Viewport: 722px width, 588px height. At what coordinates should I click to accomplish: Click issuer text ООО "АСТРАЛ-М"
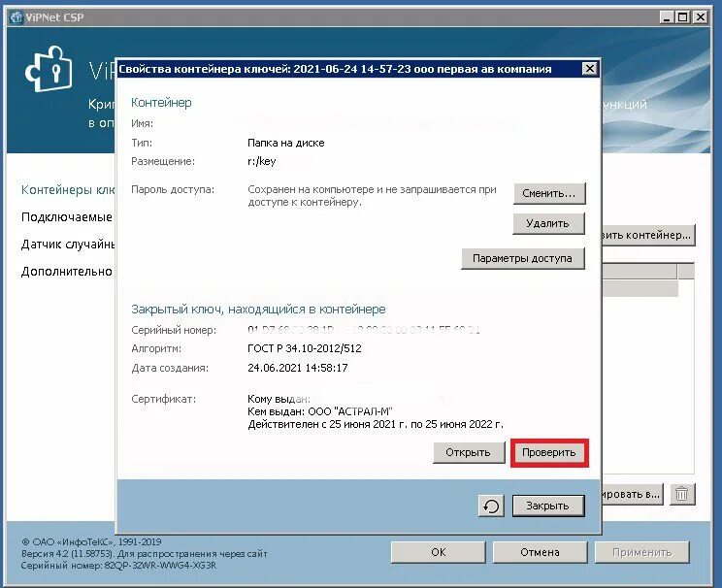pos(350,411)
